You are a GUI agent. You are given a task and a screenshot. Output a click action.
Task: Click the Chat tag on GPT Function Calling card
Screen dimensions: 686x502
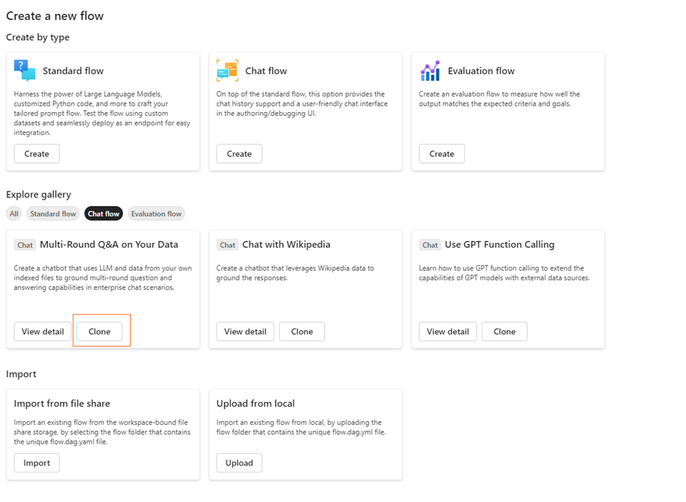(x=430, y=245)
